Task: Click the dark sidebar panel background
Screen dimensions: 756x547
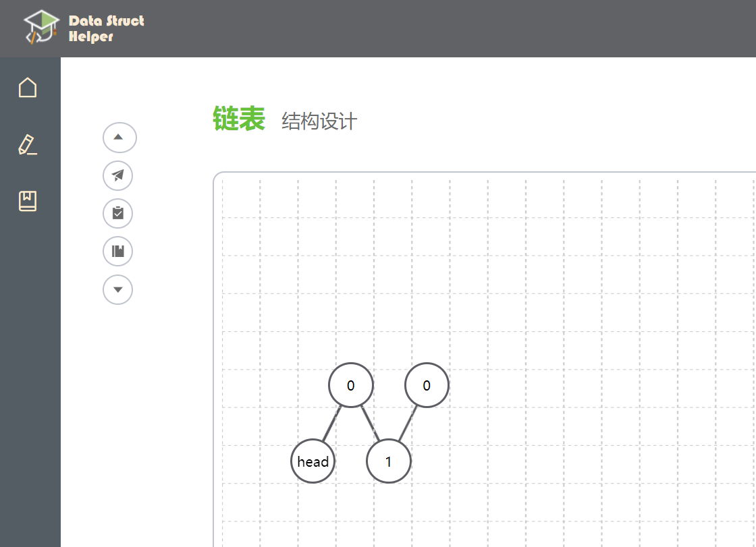Action: tap(30, 405)
